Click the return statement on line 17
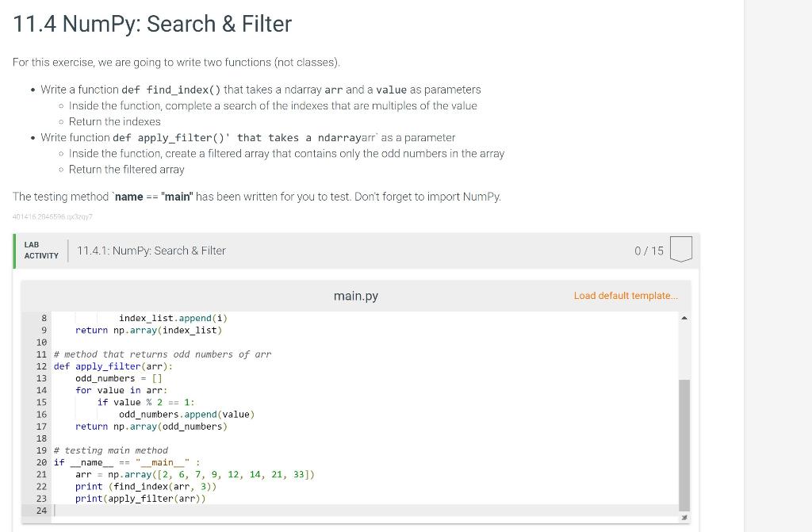This screenshot has width=812, height=532. 151,426
